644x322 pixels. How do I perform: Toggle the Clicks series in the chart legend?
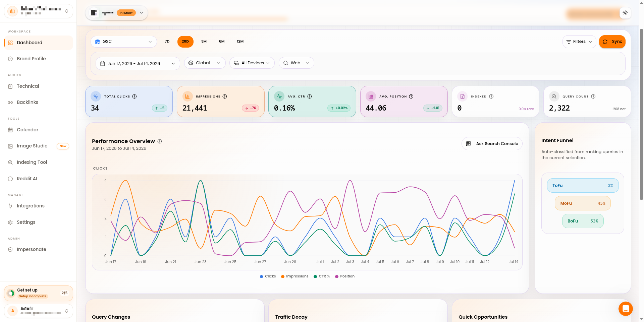tap(268, 276)
